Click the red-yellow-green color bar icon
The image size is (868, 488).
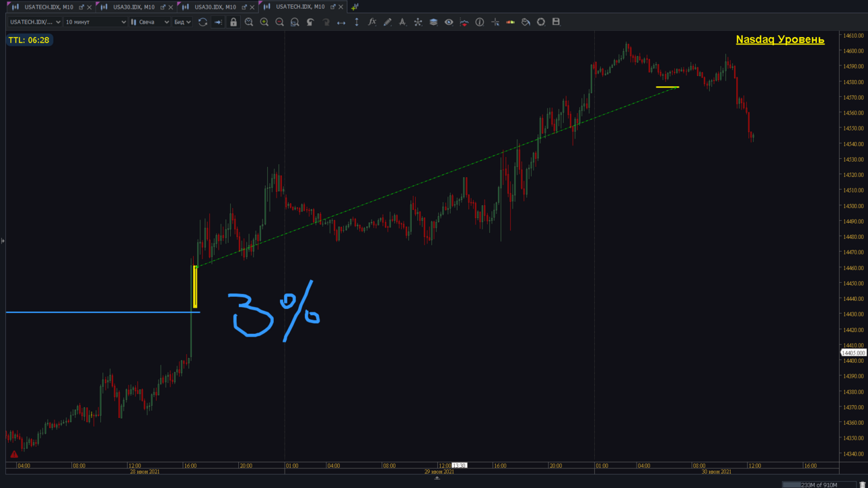511,22
